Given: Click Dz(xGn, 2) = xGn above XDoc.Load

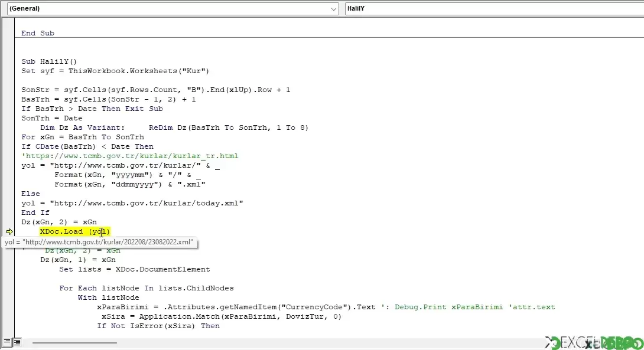Looking at the screenshot, I should (x=59, y=222).
